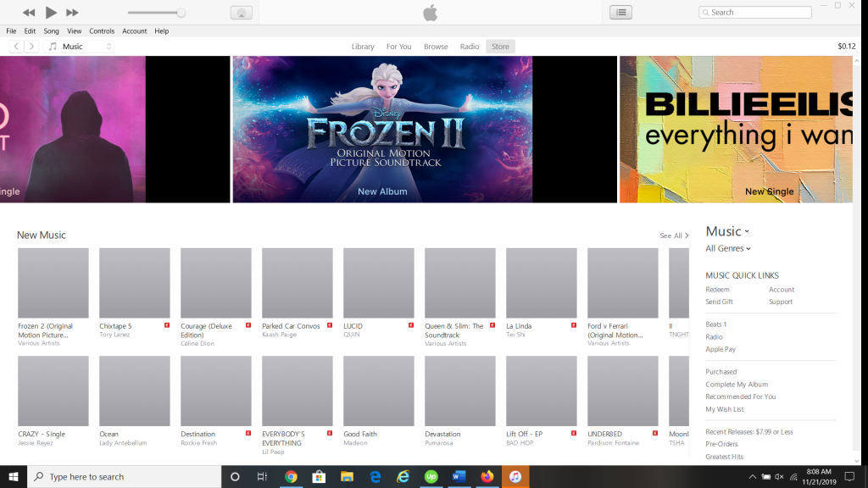Start playback with the Play button
The image size is (868, 488).
50,12
